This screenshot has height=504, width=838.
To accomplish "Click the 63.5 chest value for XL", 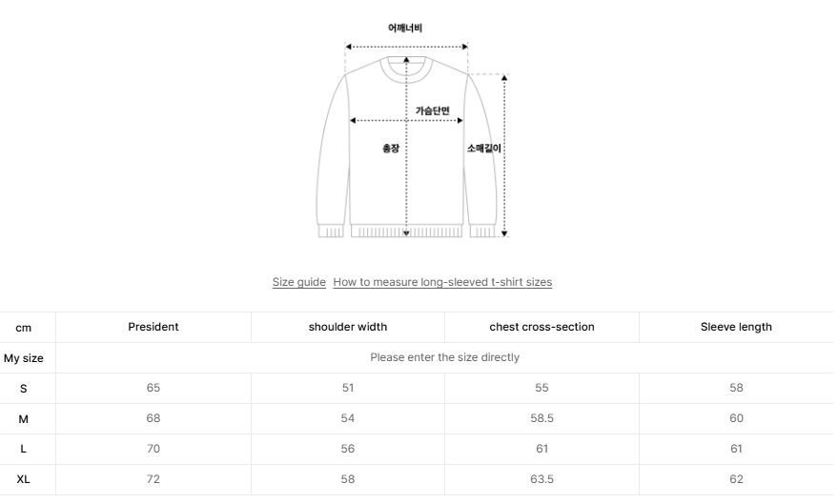I will (x=542, y=479).
